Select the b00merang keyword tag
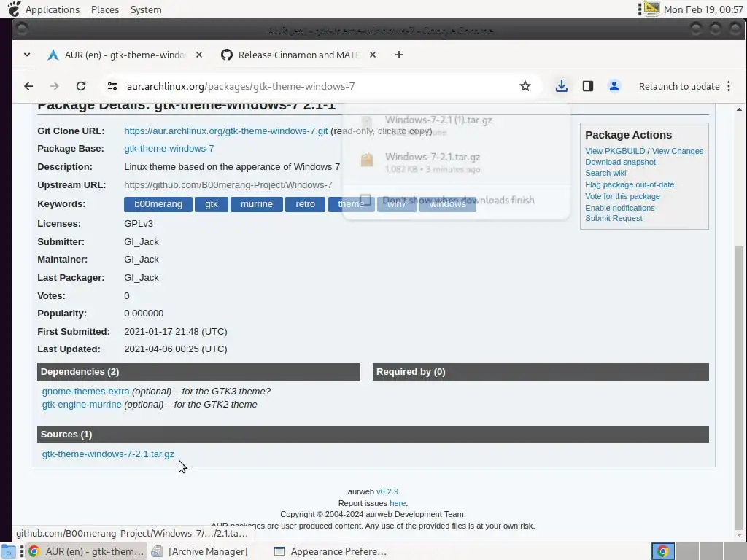 (x=158, y=204)
